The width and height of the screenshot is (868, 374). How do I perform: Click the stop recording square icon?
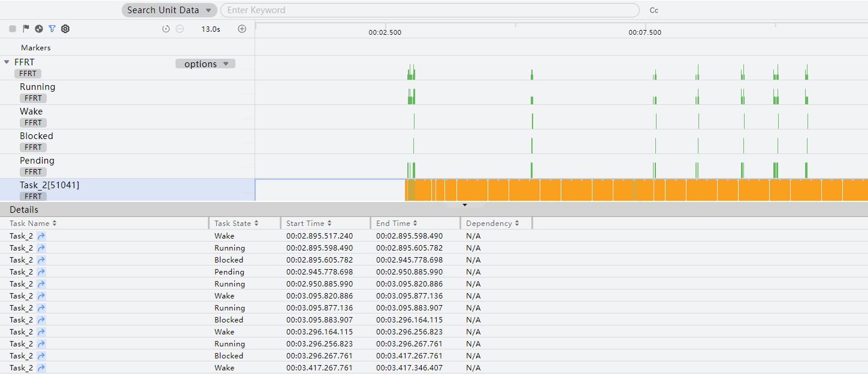click(13, 29)
